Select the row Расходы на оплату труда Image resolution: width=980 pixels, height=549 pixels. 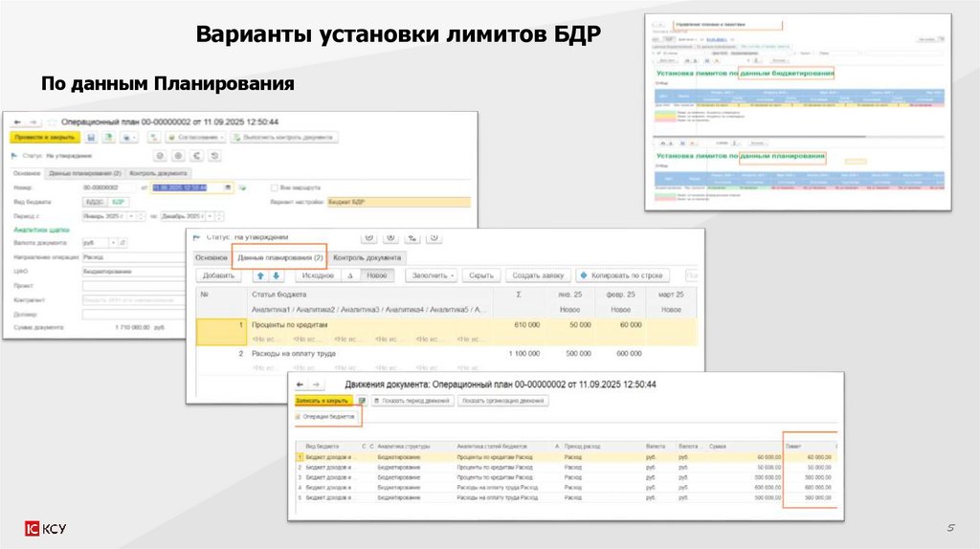tap(447, 360)
